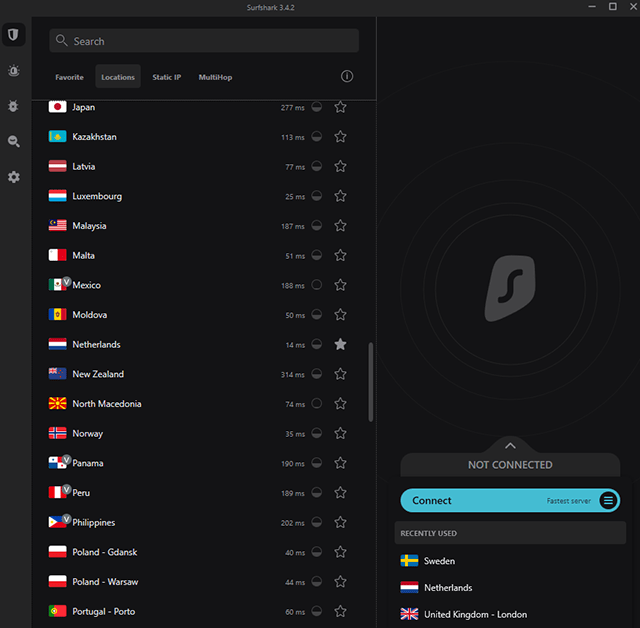Click the Connect button
Viewport: 640px width, 628px height.
point(510,500)
